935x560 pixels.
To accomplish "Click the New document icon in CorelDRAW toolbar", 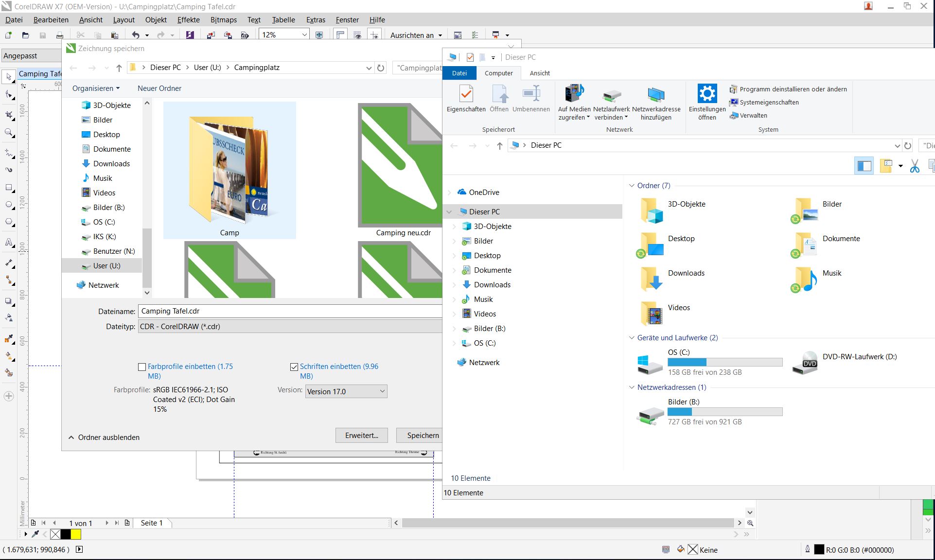I will tap(8, 35).
